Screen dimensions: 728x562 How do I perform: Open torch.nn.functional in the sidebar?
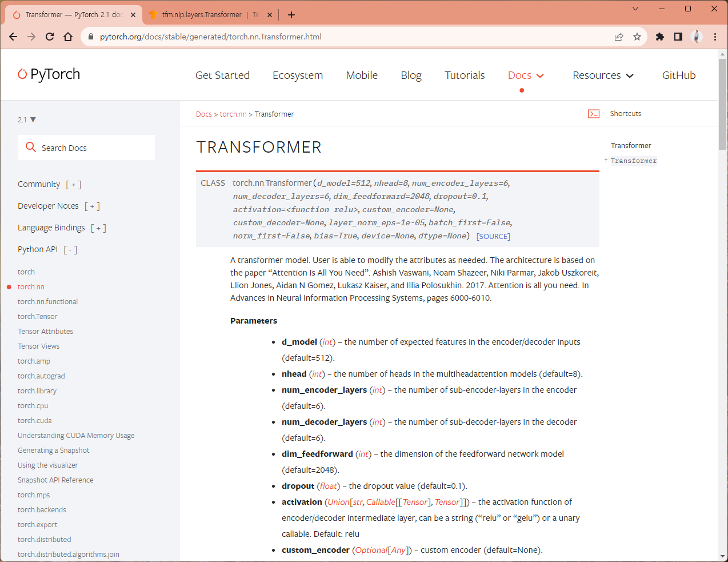click(x=47, y=302)
